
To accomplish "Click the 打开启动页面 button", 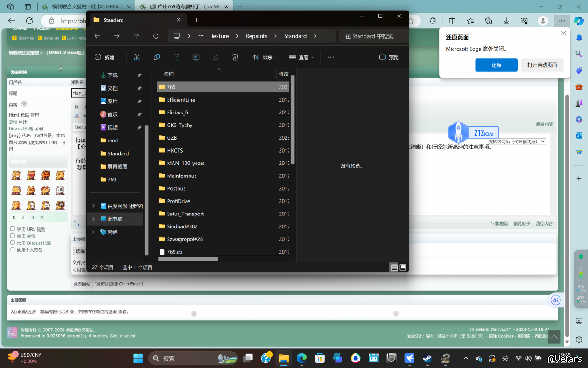I will point(542,65).
